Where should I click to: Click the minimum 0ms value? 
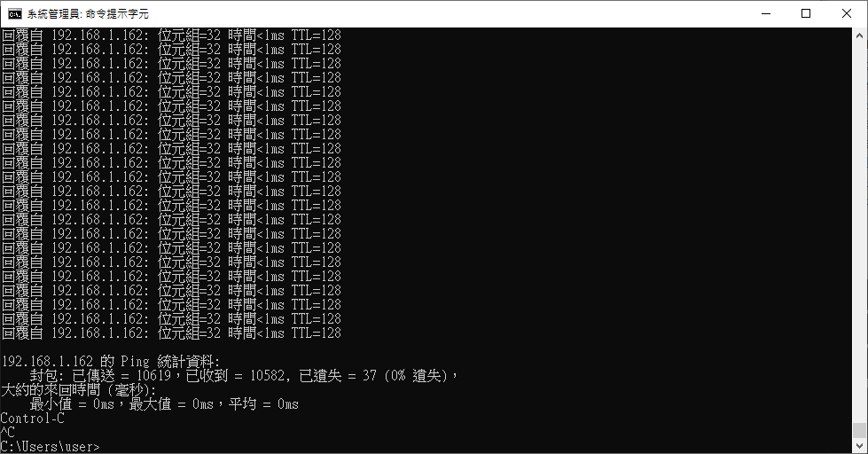[104, 404]
